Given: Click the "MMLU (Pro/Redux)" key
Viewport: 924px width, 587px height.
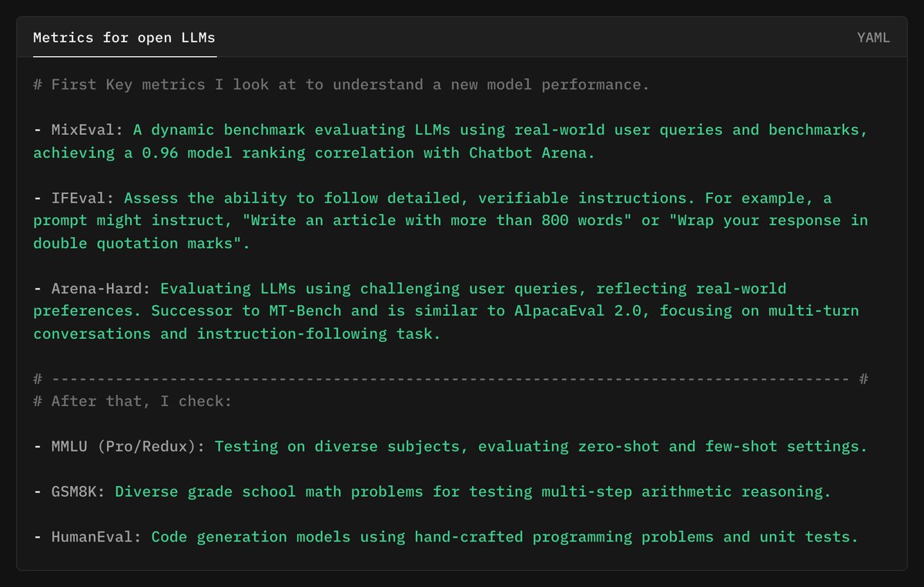Looking at the screenshot, I should tap(123, 446).
